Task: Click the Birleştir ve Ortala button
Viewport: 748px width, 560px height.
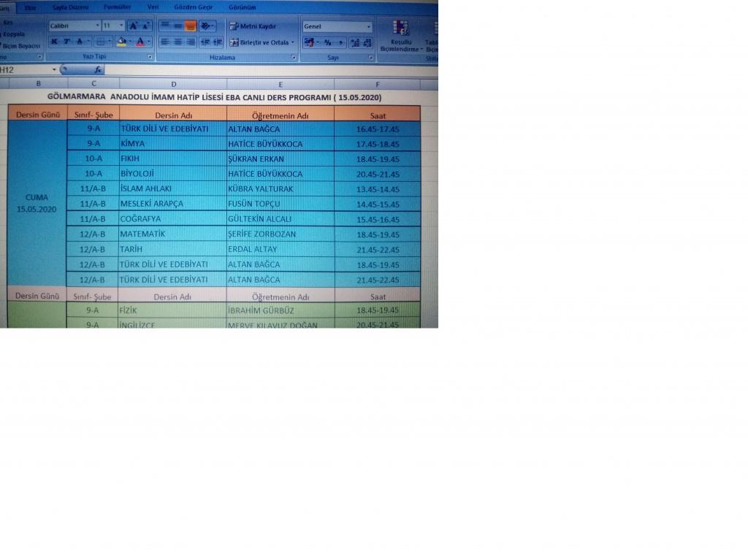Action: pyautogui.click(x=262, y=42)
